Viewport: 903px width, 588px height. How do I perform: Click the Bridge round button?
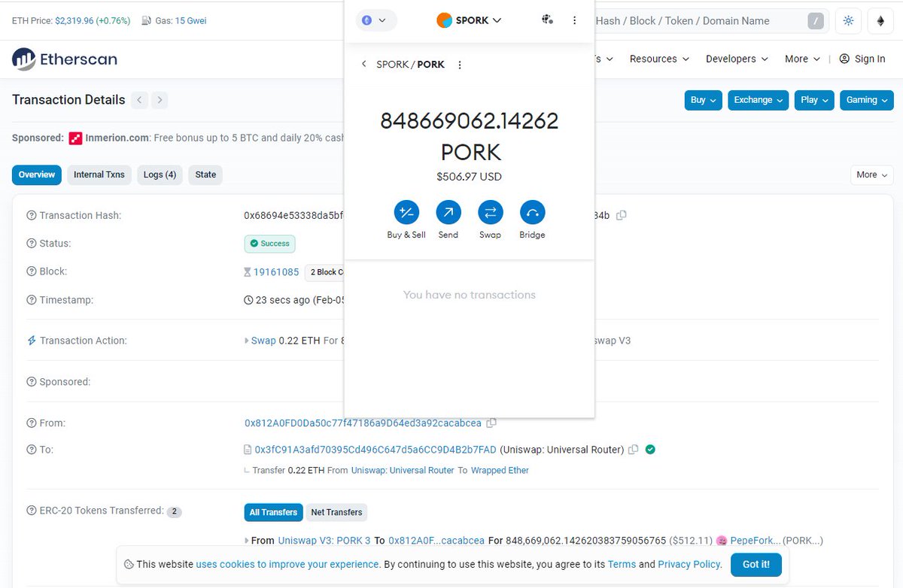pyautogui.click(x=532, y=213)
